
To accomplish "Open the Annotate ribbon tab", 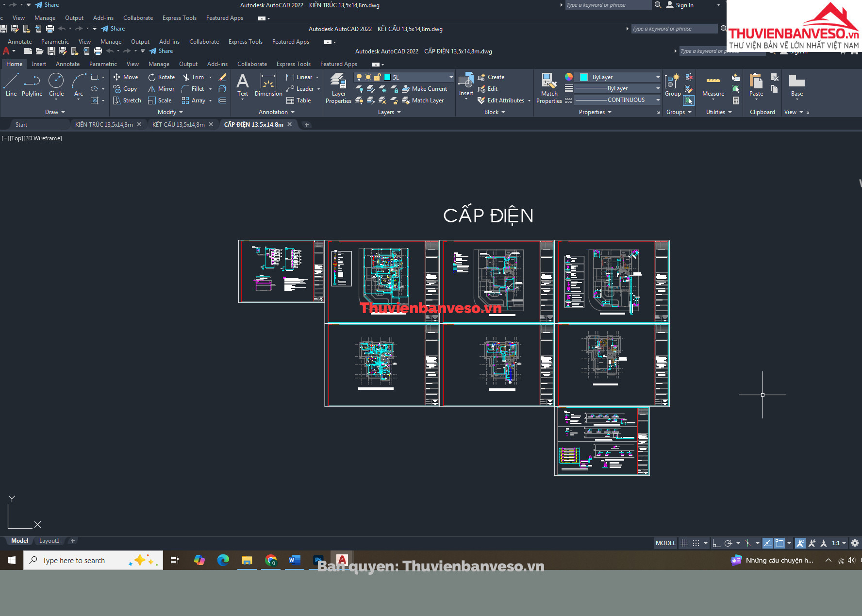I will (67, 64).
